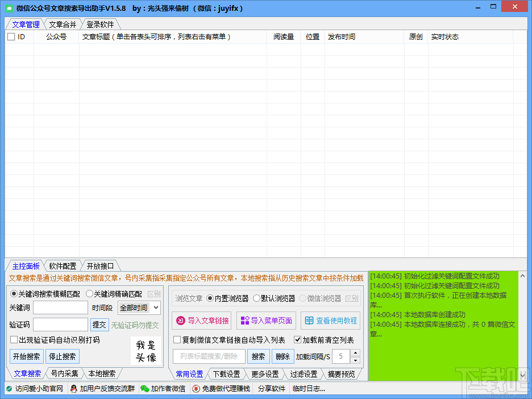Screen dimensions: 532x399
Task: Switch to 下载设置 tab
Action: pos(226,374)
